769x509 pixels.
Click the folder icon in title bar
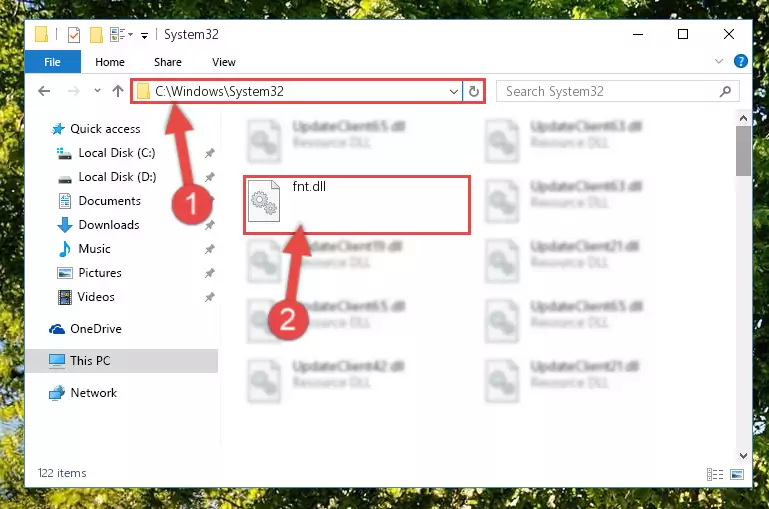point(41,34)
